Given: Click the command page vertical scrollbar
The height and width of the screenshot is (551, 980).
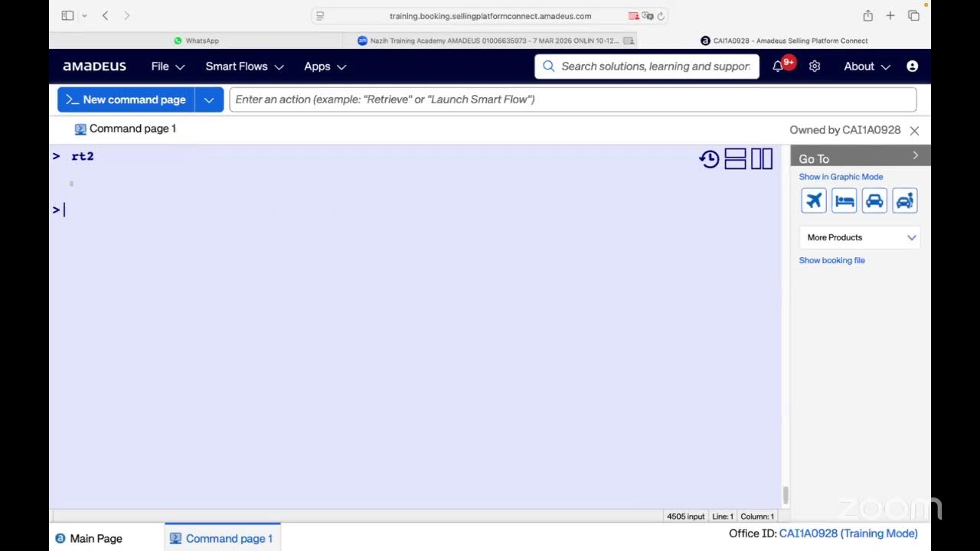Looking at the screenshot, I should [x=785, y=496].
